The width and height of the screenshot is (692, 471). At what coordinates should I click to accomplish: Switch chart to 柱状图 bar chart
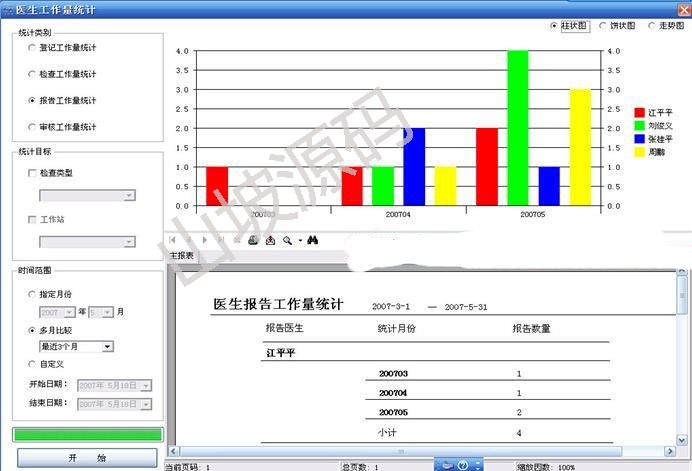click(x=553, y=26)
